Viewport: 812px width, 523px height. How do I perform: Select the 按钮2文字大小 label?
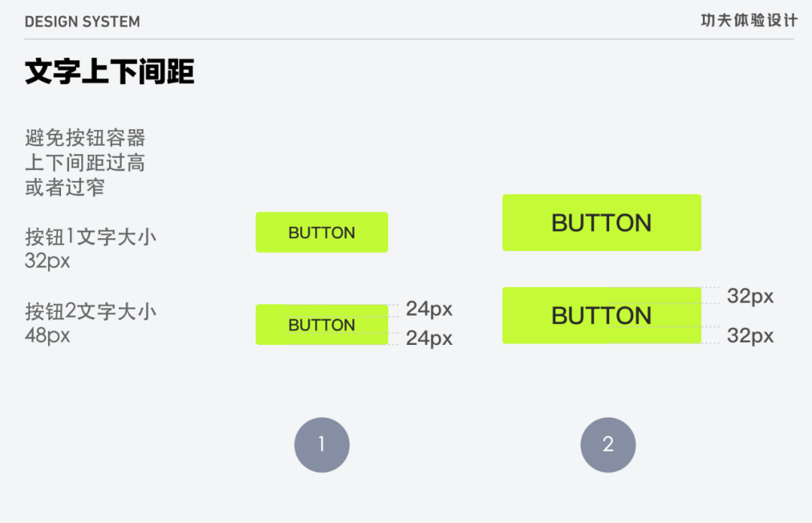pyautogui.click(x=91, y=312)
